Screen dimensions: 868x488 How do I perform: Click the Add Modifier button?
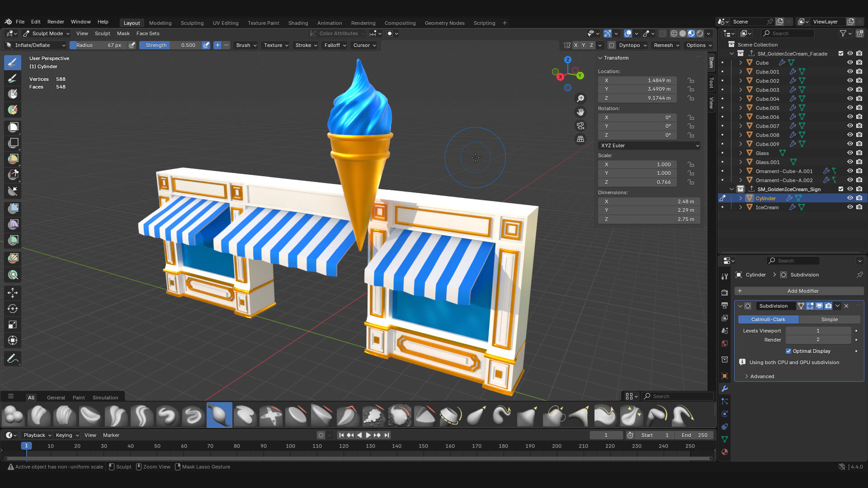799,291
